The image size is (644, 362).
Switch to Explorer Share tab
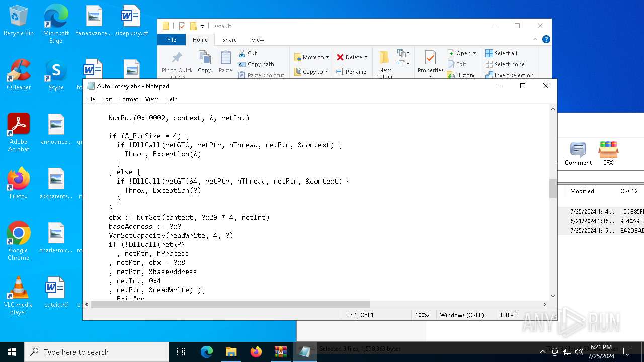(x=229, y=40)
